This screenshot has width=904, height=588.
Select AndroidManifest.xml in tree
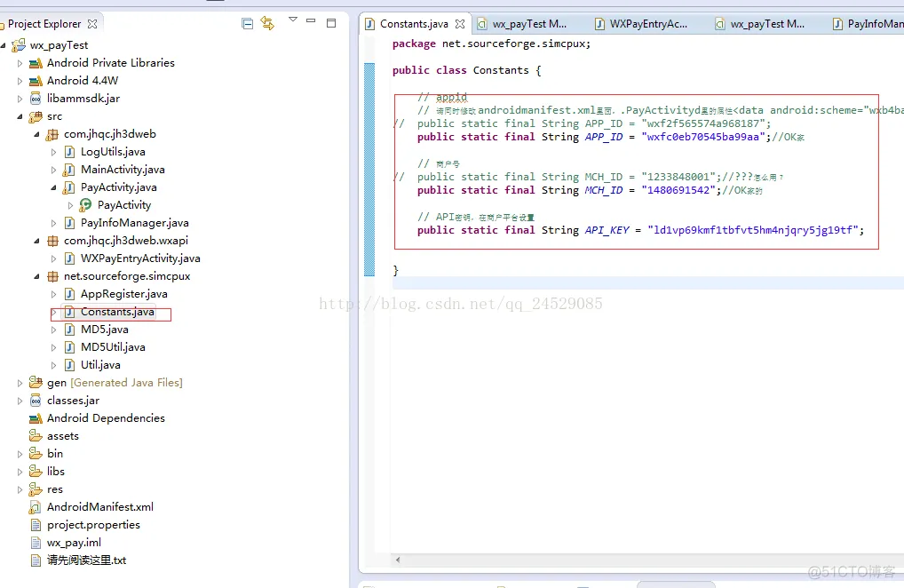click(99, 507)
